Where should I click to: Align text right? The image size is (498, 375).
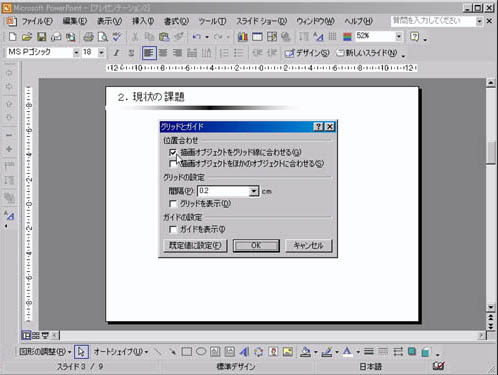coord(177,53)
